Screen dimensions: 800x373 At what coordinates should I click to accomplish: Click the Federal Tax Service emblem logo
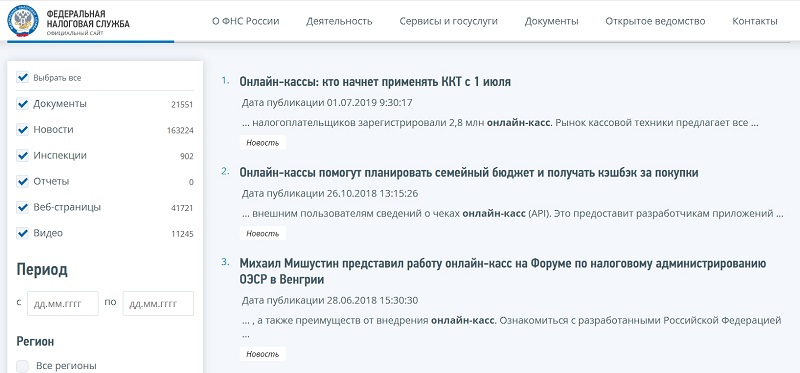click(x=22, y=21)
